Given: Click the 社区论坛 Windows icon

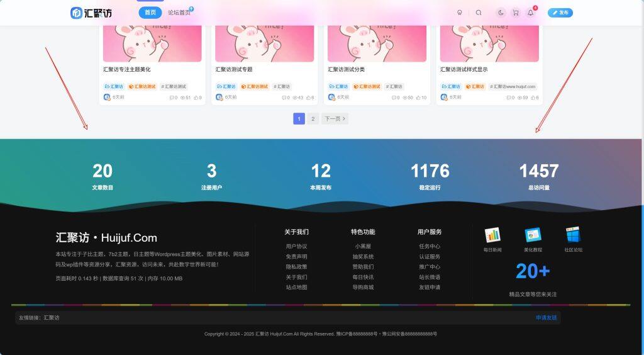Looking at the screenshot, I should (x=573, y=235).
